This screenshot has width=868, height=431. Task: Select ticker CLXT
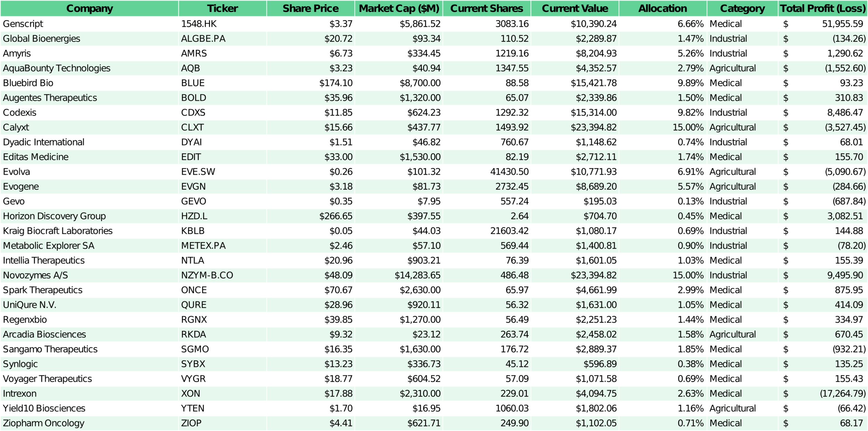click(x=223, y=127)
